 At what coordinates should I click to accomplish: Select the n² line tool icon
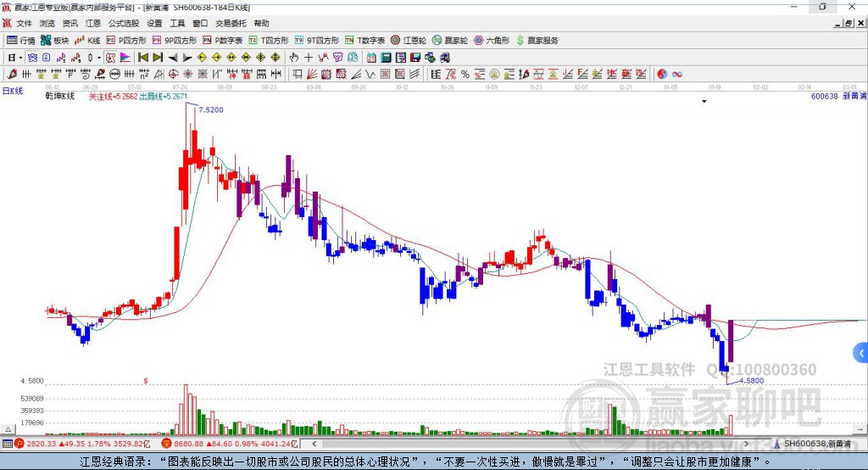(x=143, y=75)
